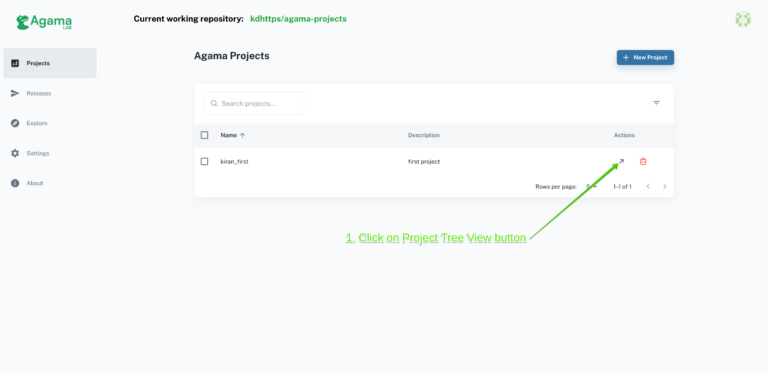Check the kiran_first row checkbox
The image size is (768, 373).
(205, 162)
